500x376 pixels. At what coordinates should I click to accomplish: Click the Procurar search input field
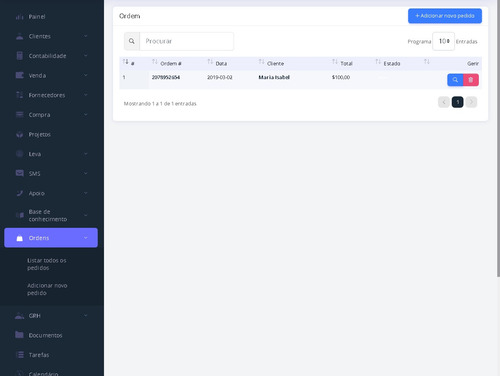(187, 41)
